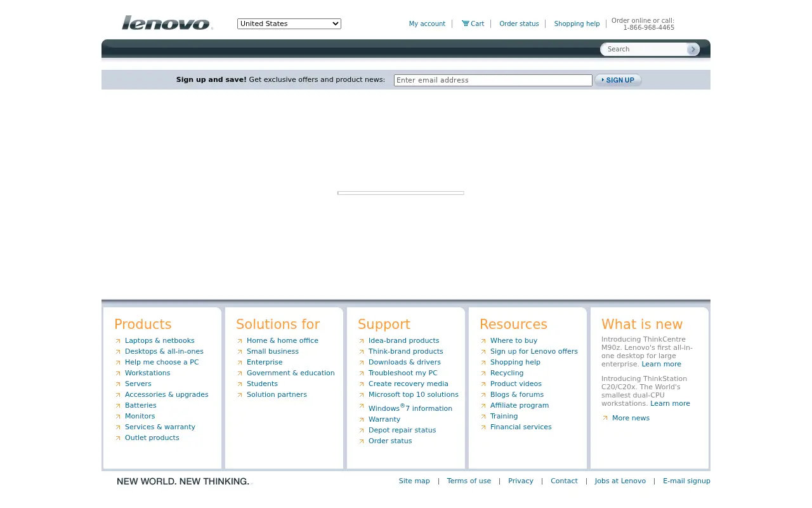Open Help me choose a PC

162,363
